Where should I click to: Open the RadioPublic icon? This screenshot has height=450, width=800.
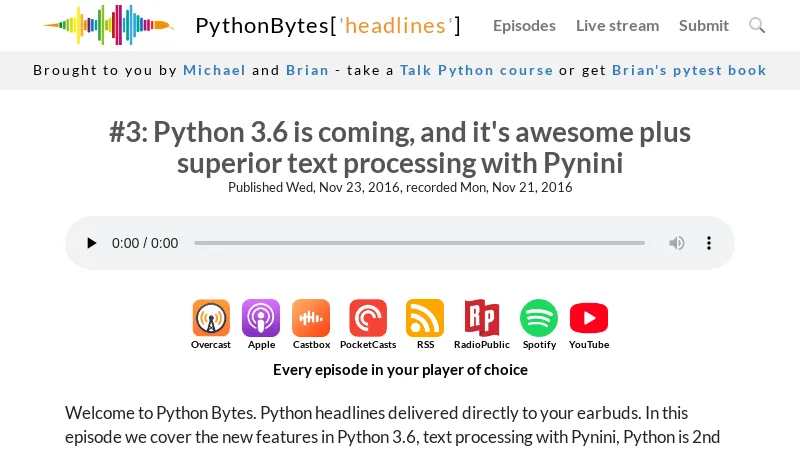pos(481,319)
